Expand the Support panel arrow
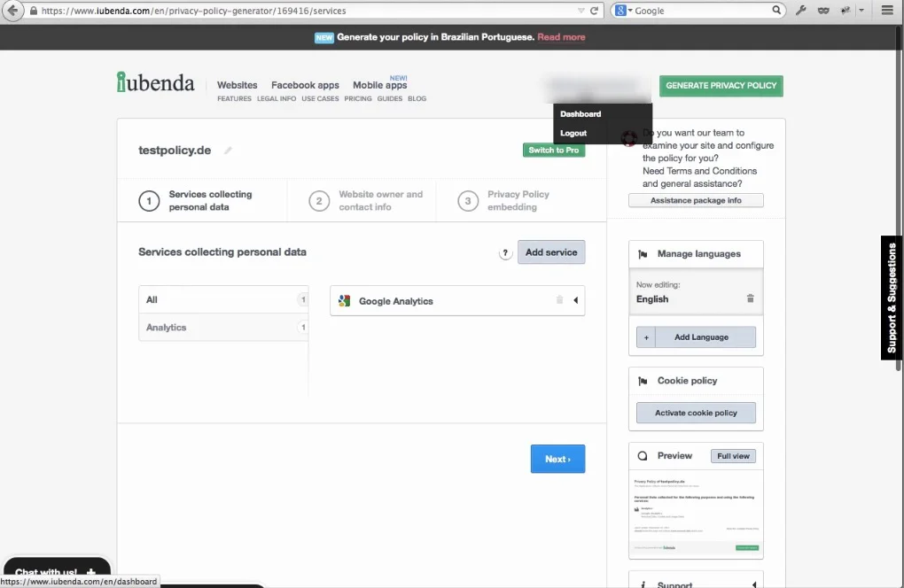The width and height of the screenshot is (904, 588). pos(754,584)
